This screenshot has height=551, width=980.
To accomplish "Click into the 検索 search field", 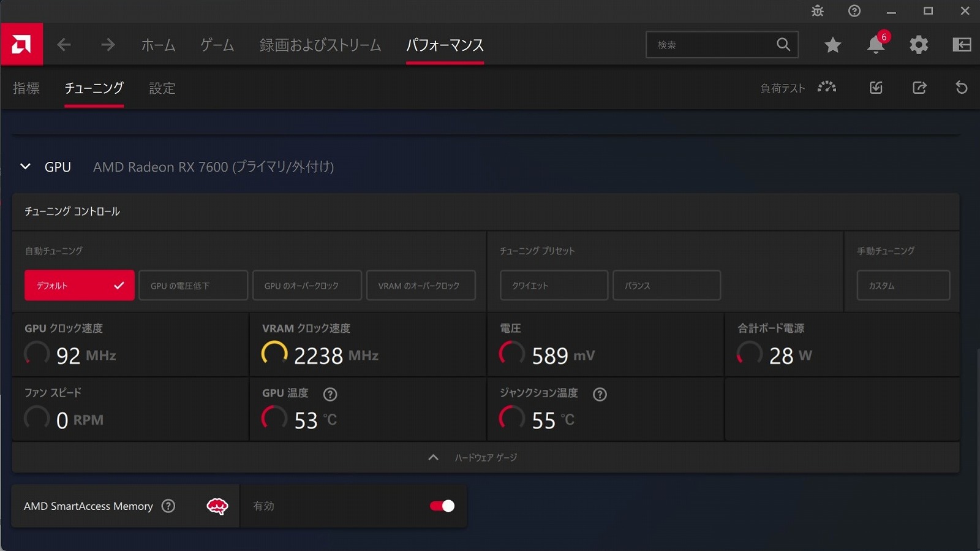I will click(710, 45).
